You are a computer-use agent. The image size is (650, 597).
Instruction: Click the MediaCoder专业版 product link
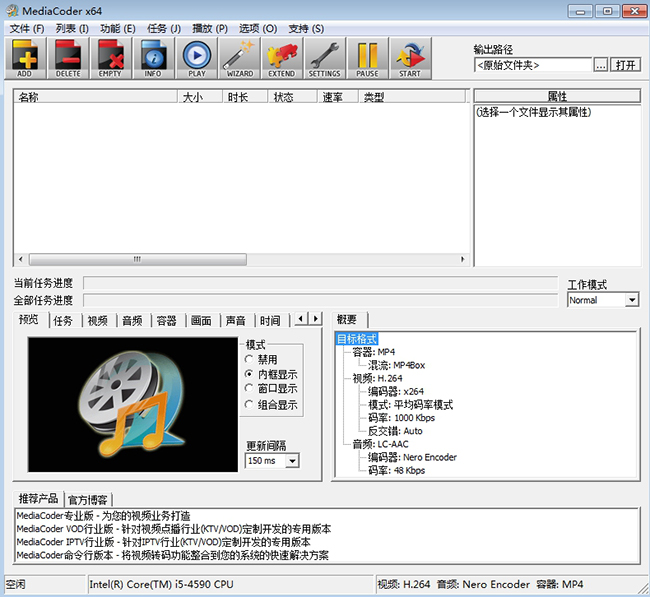103,516
